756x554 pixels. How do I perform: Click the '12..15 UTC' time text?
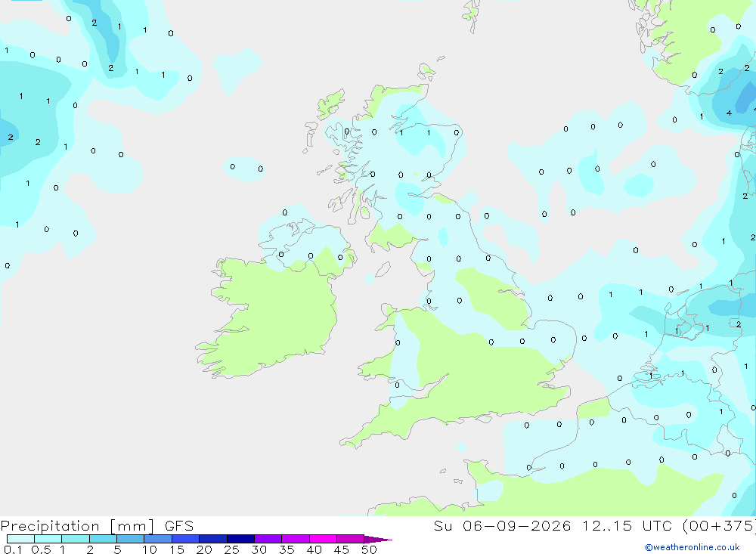pos(627,526)
